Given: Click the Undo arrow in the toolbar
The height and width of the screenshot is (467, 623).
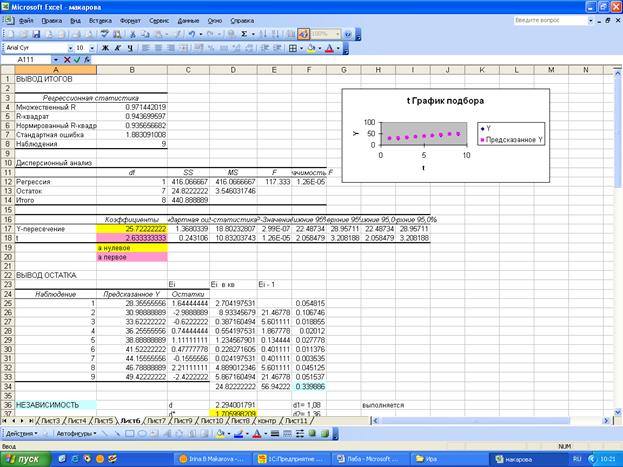Looking at the screenshot, I should pos(190,33).
